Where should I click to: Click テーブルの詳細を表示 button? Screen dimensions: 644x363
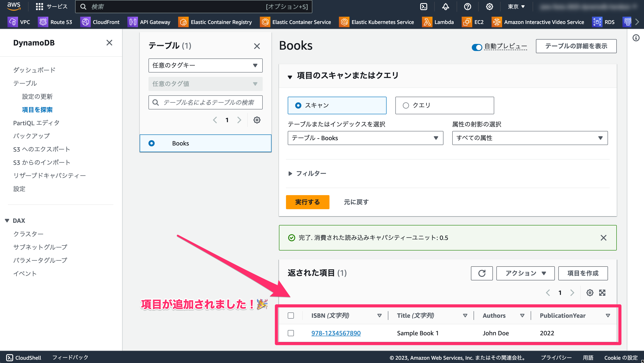(x=576, y=46)
